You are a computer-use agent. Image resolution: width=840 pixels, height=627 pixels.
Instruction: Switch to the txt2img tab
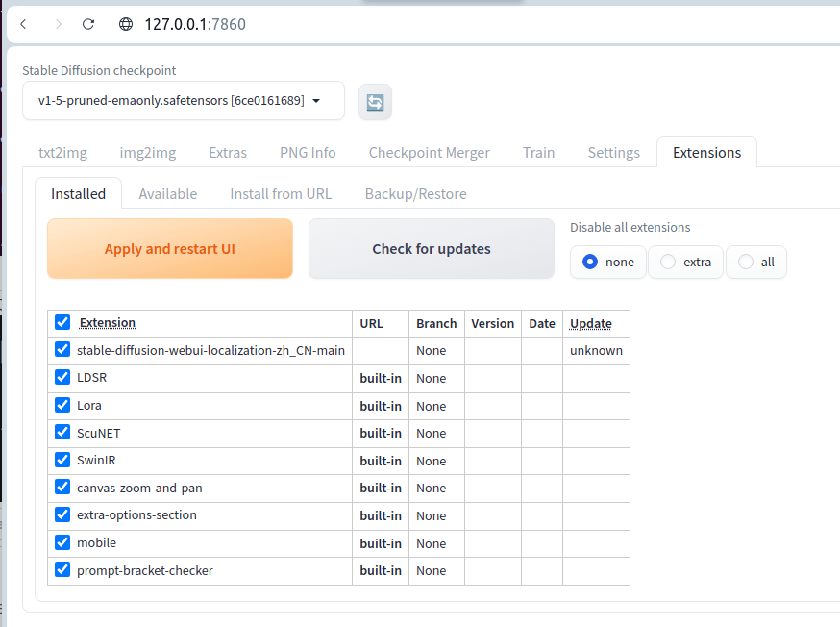pos(62,153)
